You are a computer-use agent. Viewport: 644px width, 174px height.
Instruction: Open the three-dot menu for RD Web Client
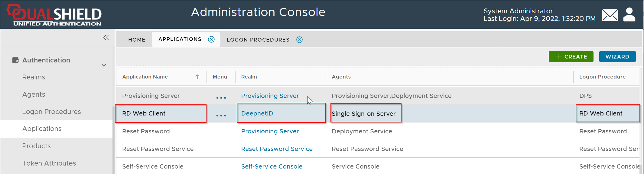221,115
